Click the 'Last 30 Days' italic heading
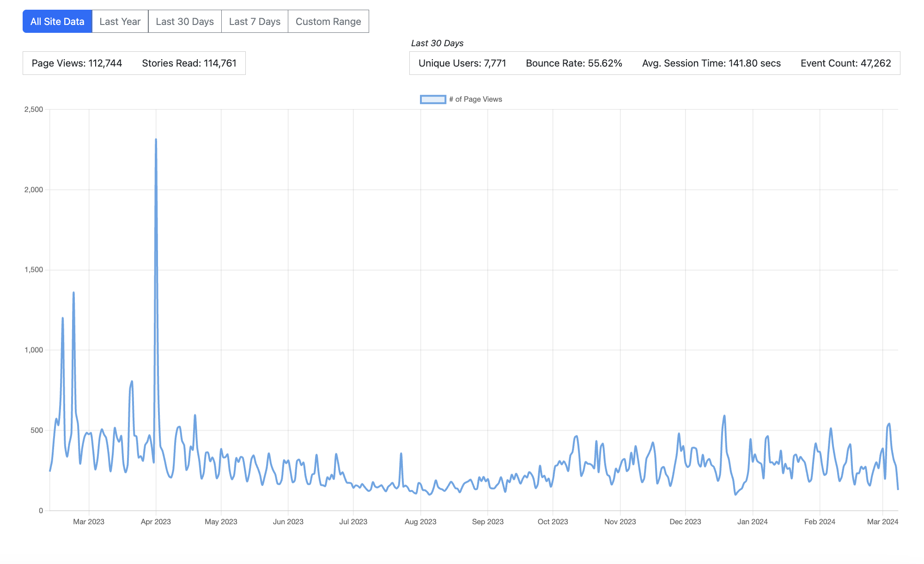The height and width of the screenshot is (564, 924). coord(437,43)
